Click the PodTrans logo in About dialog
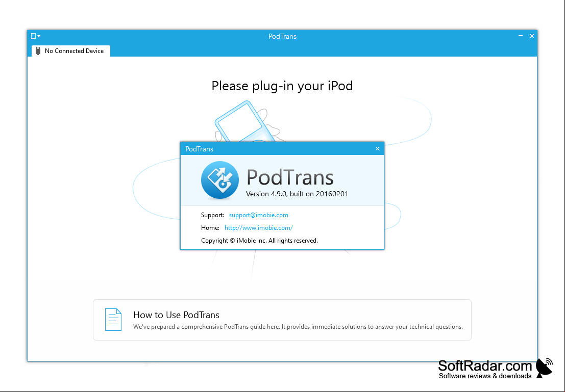 [220, 180]
